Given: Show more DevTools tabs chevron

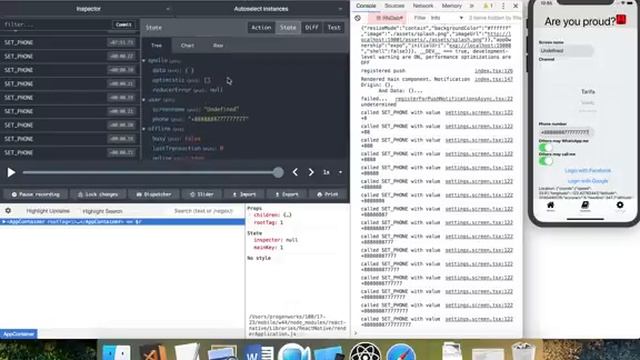Looking at the screenshot, I should click(x=471, y=6).
